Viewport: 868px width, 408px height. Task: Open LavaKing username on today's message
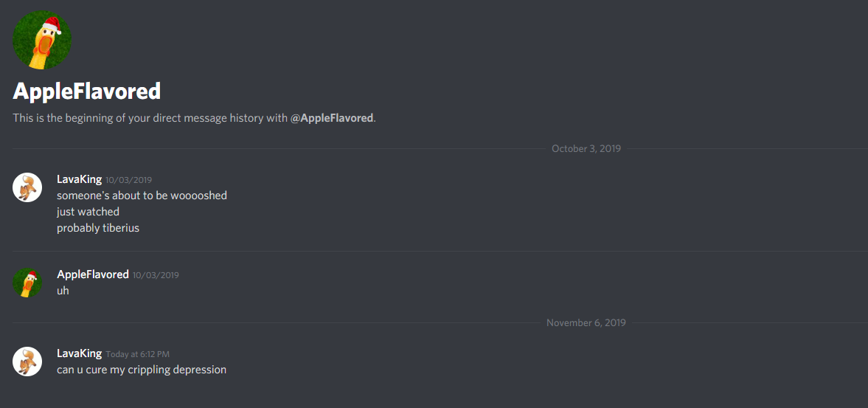coord(79,353)
